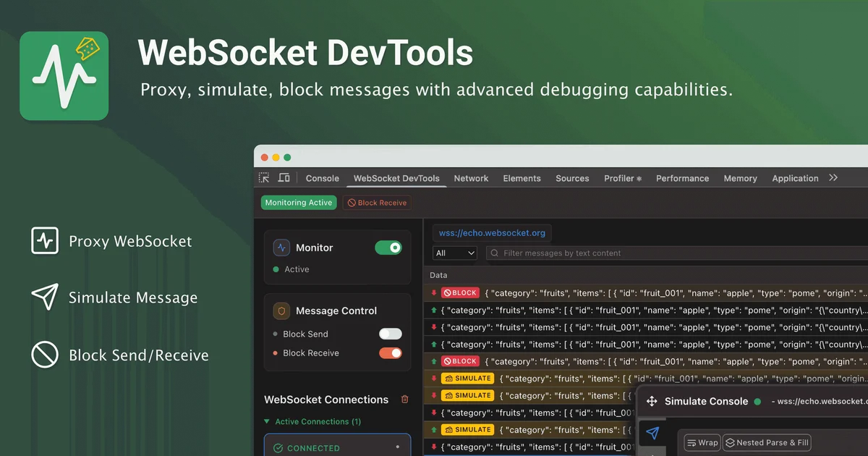Screen dimensions: 868x456
Task: Click the inspect element selector icon
Action: pos(264,178)
